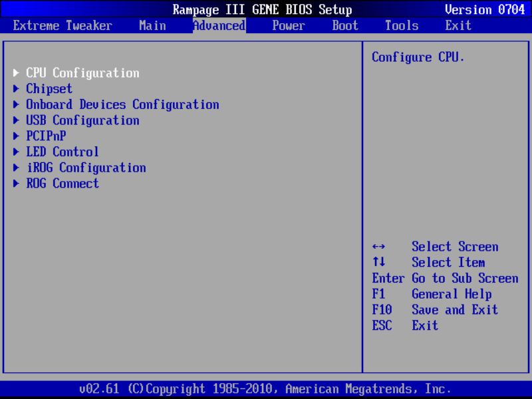Click the American Megatrends copyright line

point(265,389)
